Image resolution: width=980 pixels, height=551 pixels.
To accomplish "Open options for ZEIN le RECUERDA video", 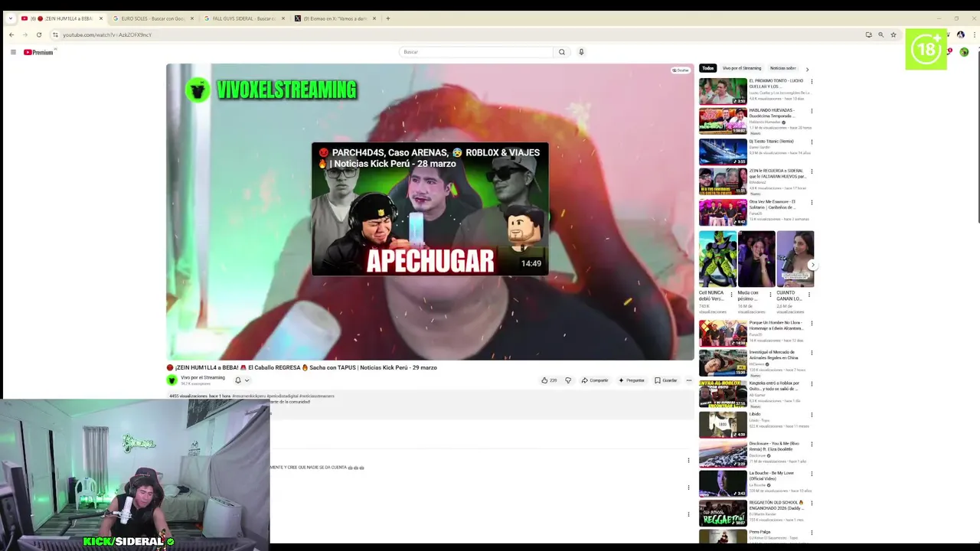I will coord(812,172).
